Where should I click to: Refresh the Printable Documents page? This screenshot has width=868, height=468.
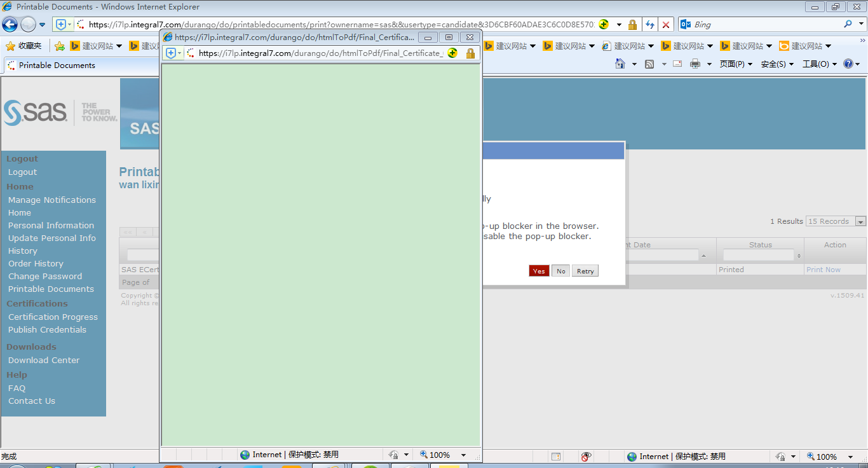(x=649, y=25)
